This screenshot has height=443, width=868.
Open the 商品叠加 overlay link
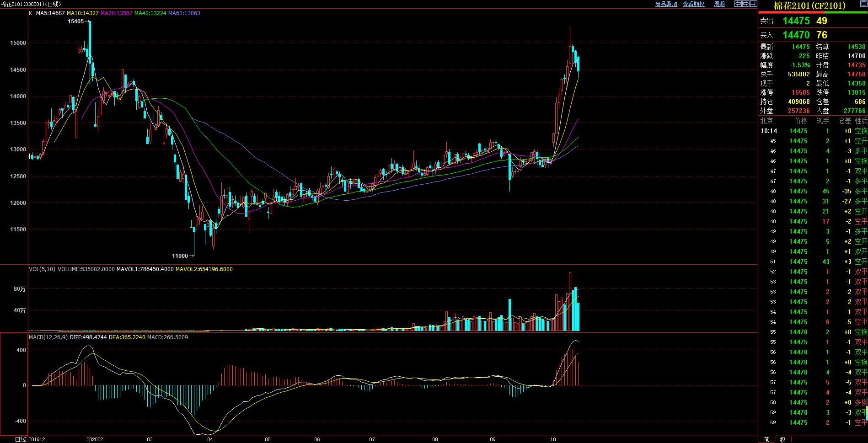click(x=666, y=4)
